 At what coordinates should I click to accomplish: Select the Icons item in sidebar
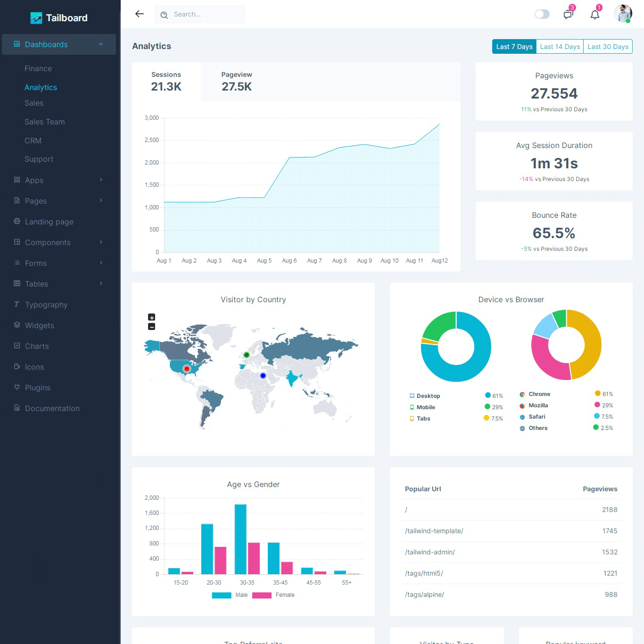click(34, 367)
